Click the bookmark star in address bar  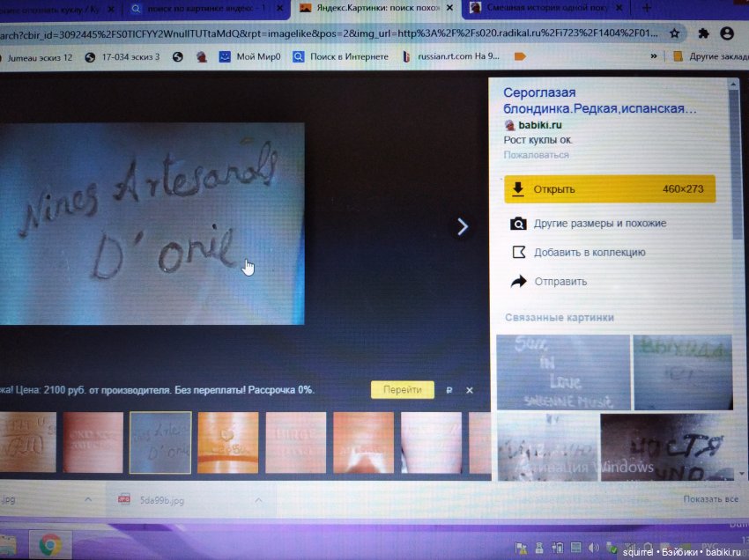click(x=674, y=33)
